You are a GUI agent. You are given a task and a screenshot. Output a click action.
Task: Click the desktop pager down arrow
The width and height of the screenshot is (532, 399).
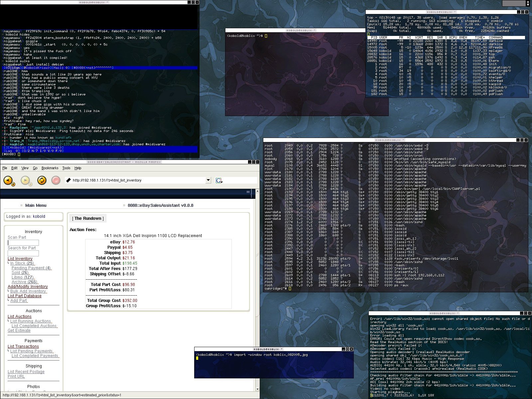[528, 5]
